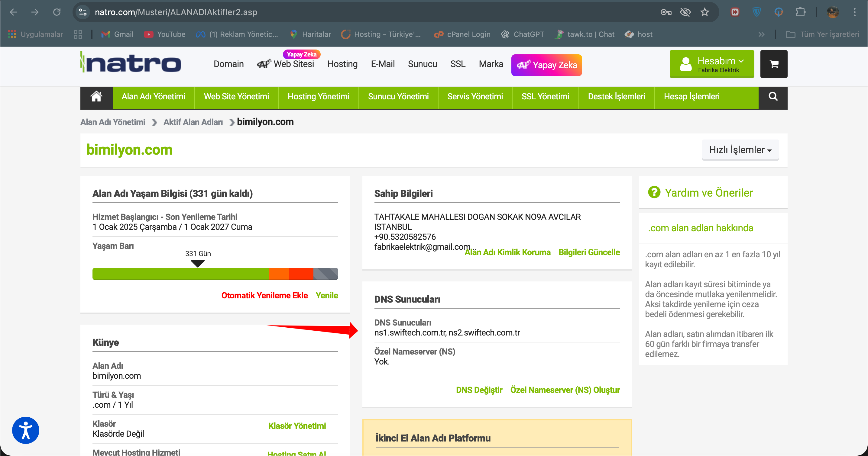Open the tawk.to Chat bookmark

pos(585,34)
